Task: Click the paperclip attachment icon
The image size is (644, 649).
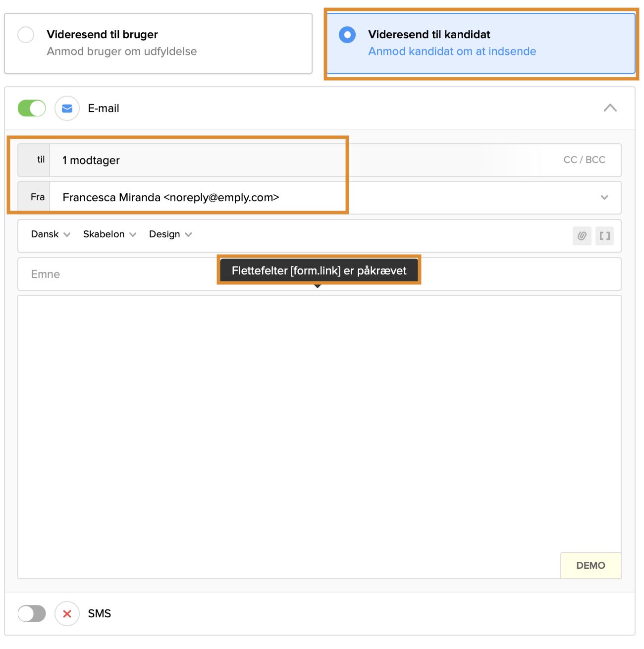Action: (x=582, y=236)
